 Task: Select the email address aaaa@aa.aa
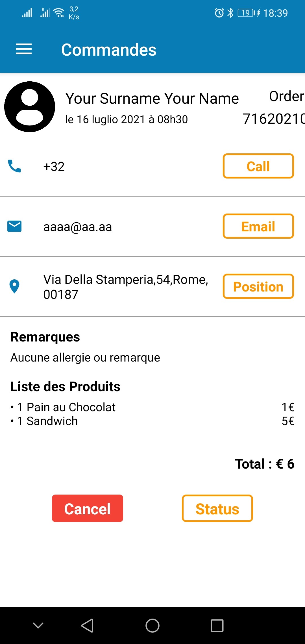click(78, 227)
